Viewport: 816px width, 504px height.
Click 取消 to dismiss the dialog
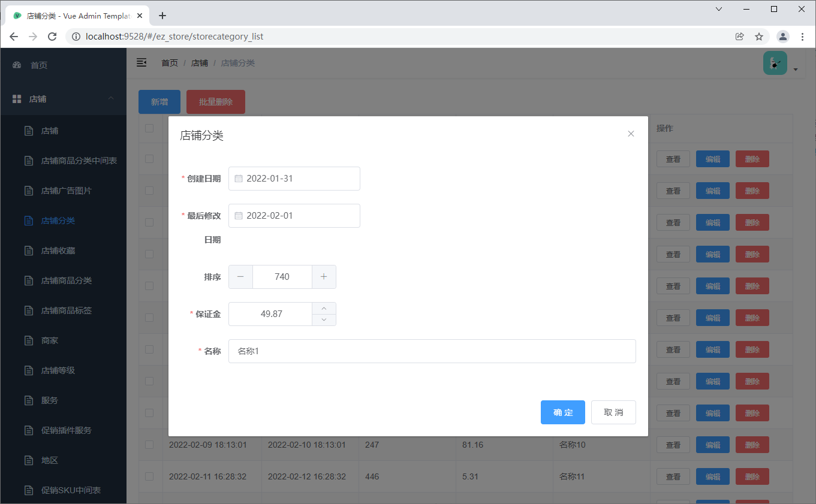(x=613, y=412)
